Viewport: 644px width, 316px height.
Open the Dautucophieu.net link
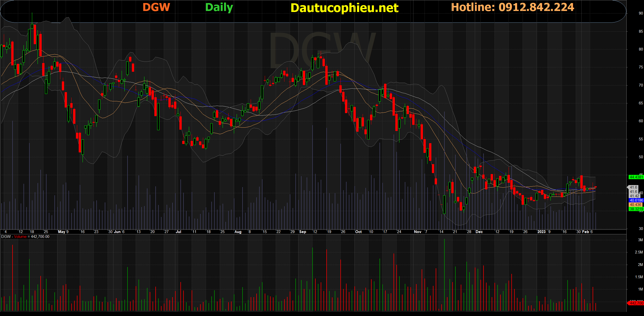(344, 8)
